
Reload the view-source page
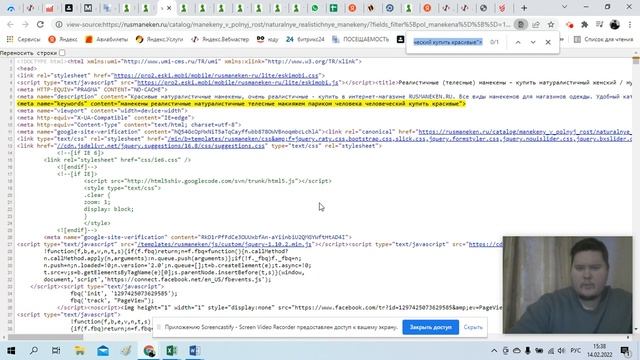[x=40, y=24]
